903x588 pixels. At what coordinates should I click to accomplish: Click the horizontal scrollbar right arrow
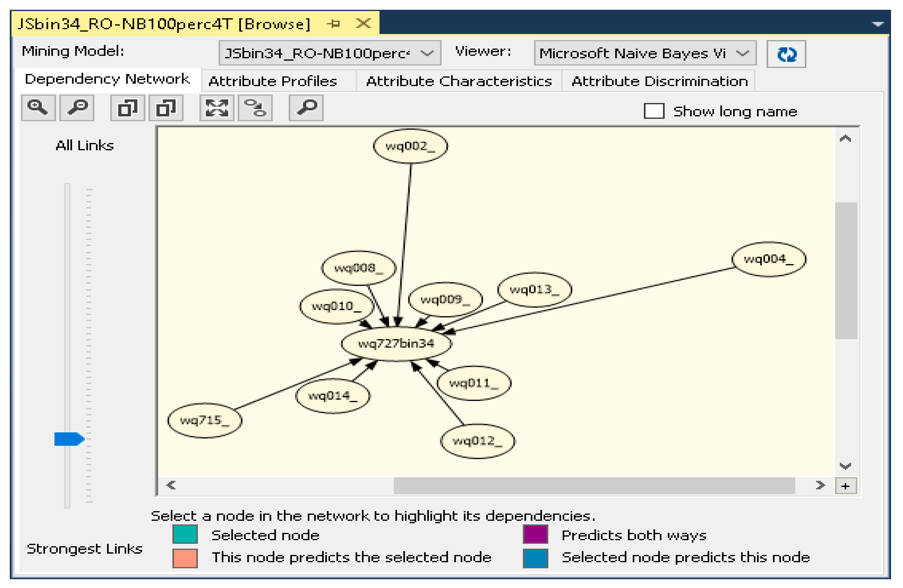(x=820, y=485)
